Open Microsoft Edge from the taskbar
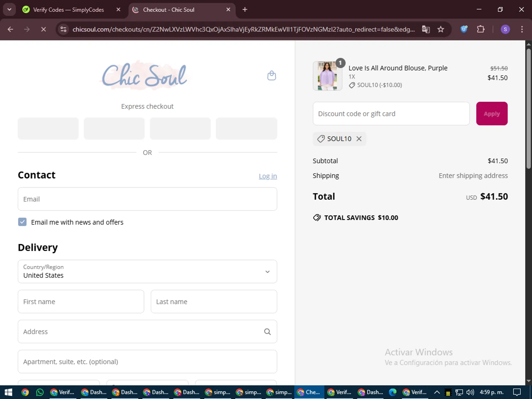This screenshot has height=399, width=532. click(393, 392)
